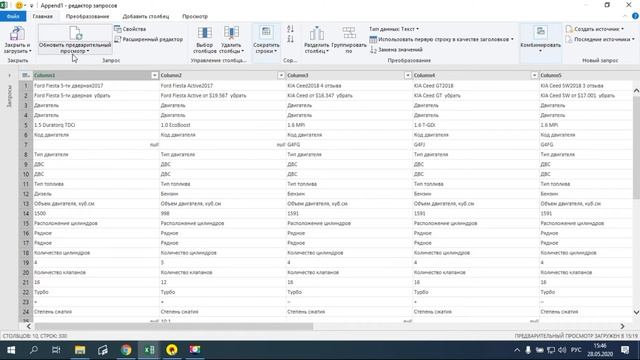Click the Close & Load icon
Screen dimensions: 640x360
pyautogui.click(x=17, y=33)
